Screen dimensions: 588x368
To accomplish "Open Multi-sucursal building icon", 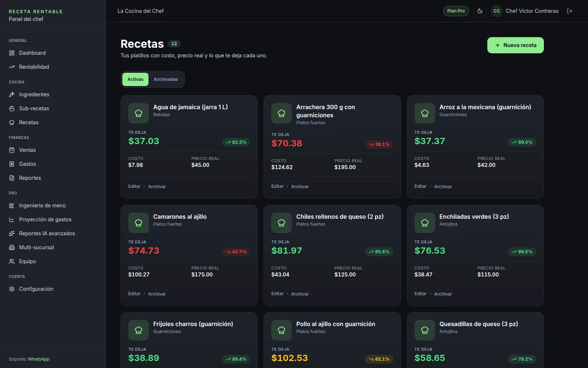I will [x=12, y=247].
